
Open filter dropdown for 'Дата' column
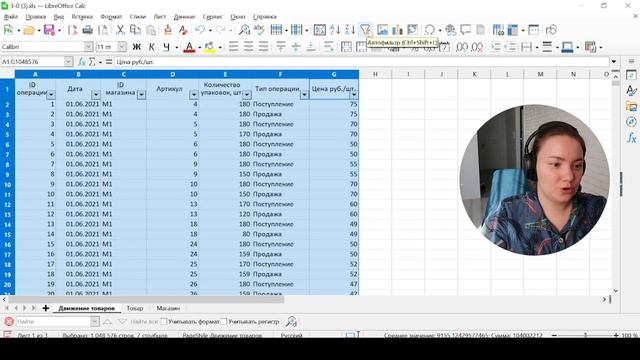(96, 95)
